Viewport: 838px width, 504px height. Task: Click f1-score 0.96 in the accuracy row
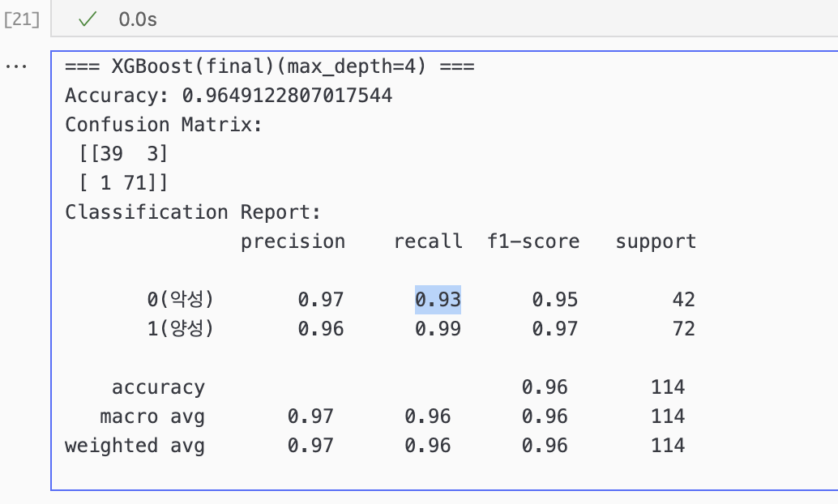click(545, 387)
